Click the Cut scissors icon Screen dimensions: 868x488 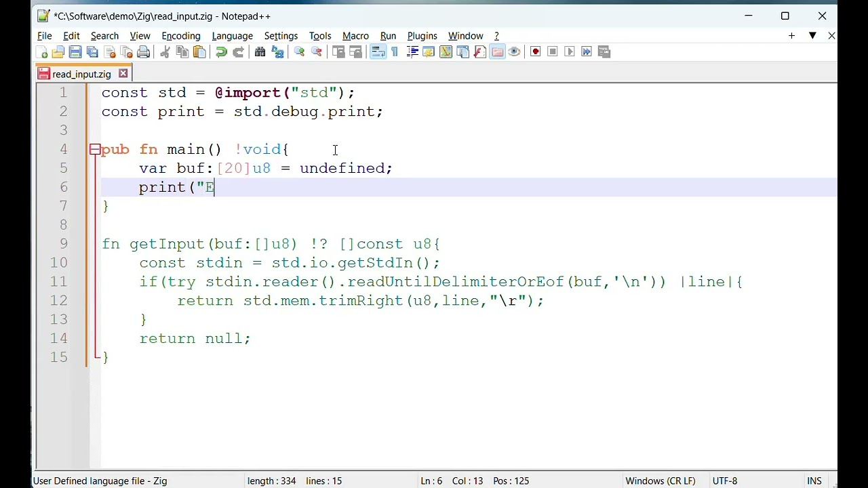click(165, 52)
